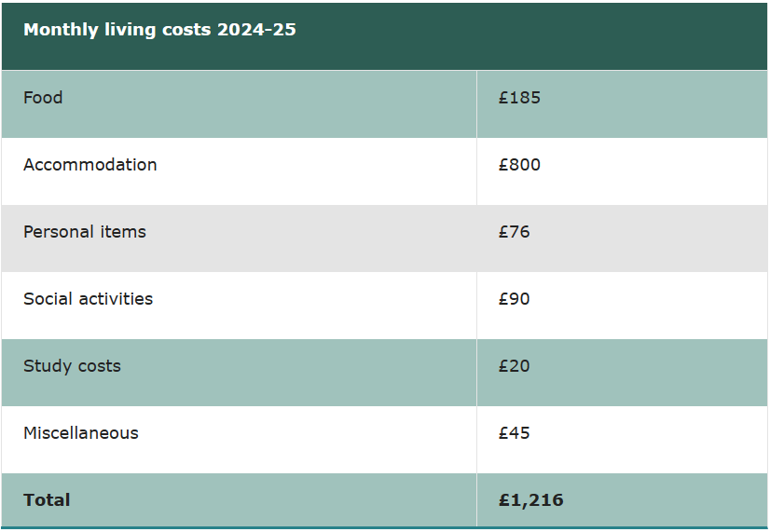
Task: Click the £45 miscellaneous value
Action: pos(514,433)
